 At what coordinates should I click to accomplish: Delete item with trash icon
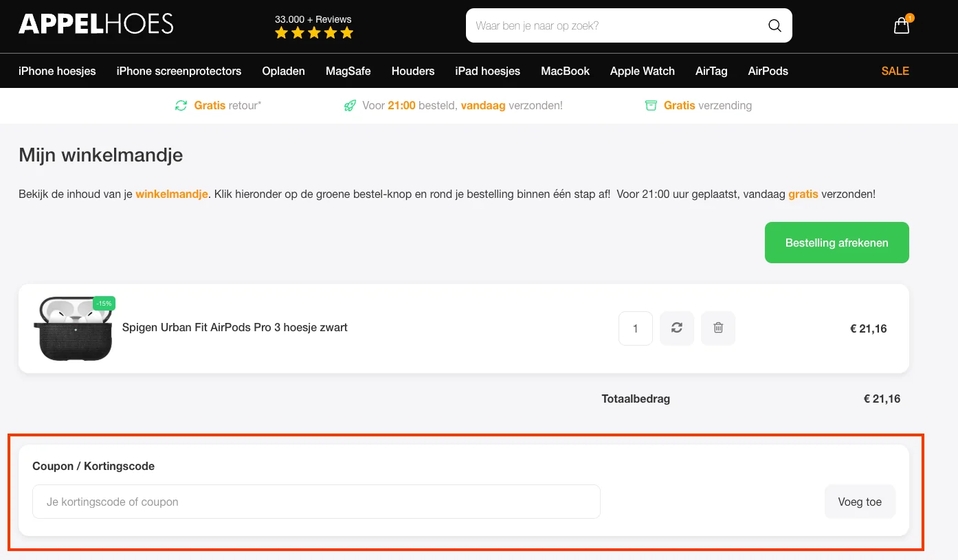718,328
